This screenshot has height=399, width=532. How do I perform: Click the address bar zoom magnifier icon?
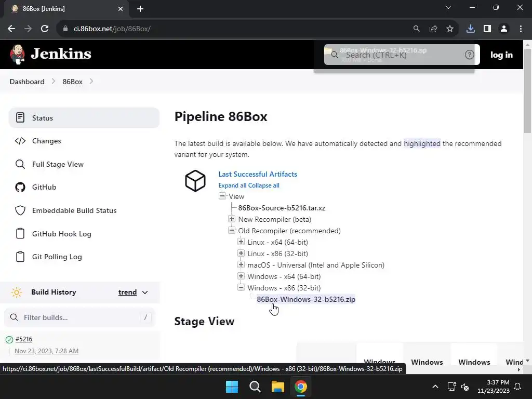(x=416, y=29)
